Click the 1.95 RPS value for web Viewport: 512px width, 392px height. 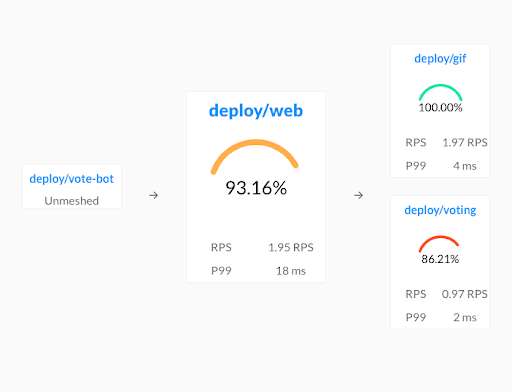pos(291,247)
